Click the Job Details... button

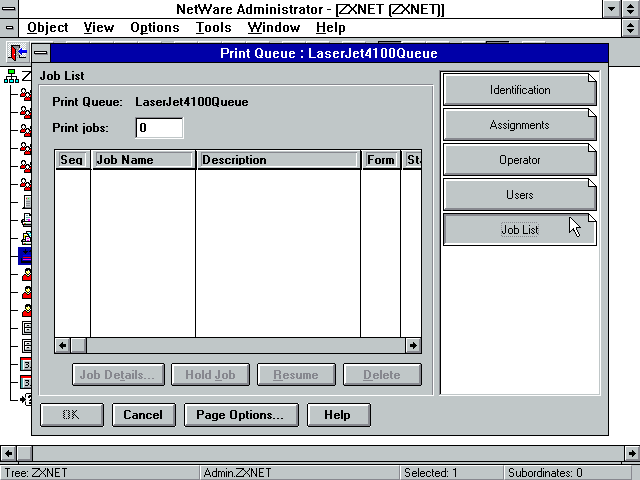(118, 375)
